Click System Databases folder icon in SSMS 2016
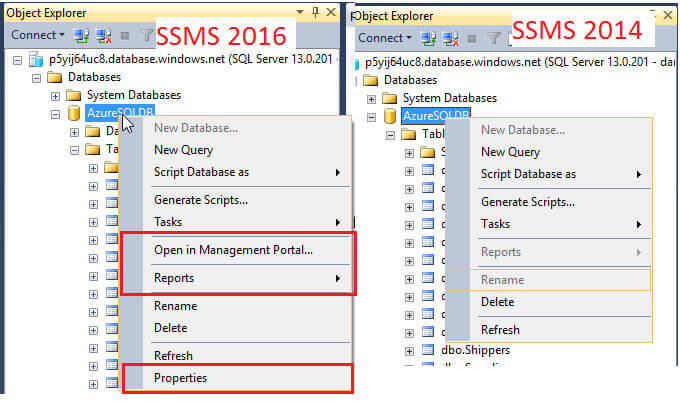Image resolution: width=680 pixels, height=401 pixels. 73,95
